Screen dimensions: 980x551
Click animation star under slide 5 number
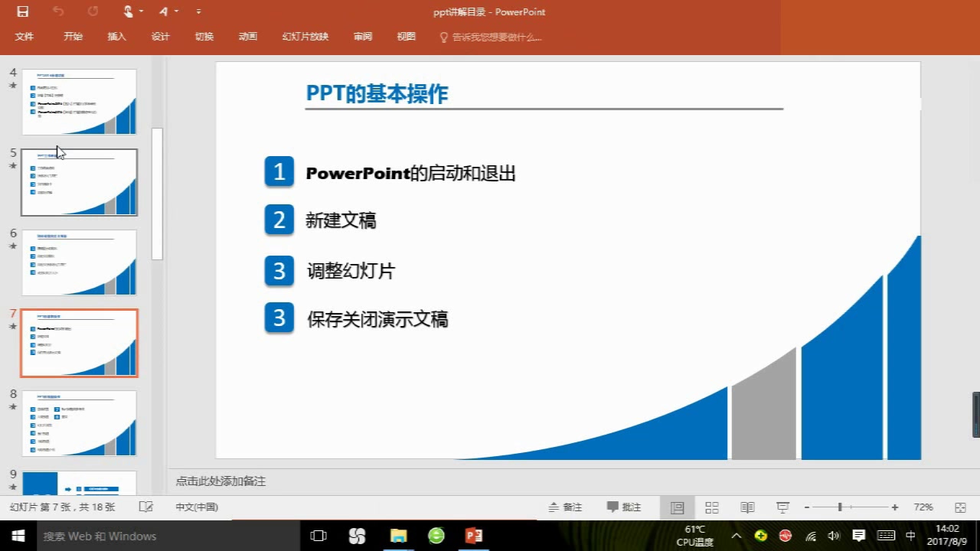coord(13,165)
